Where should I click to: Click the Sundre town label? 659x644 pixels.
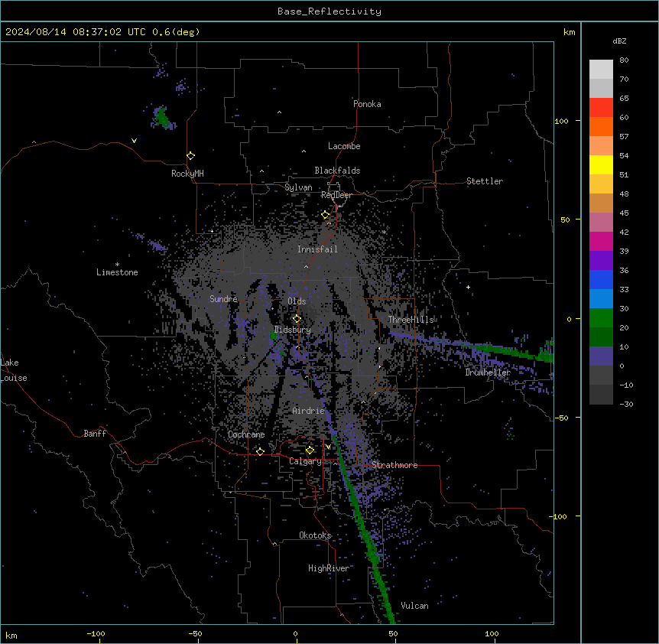pos(223,299)
